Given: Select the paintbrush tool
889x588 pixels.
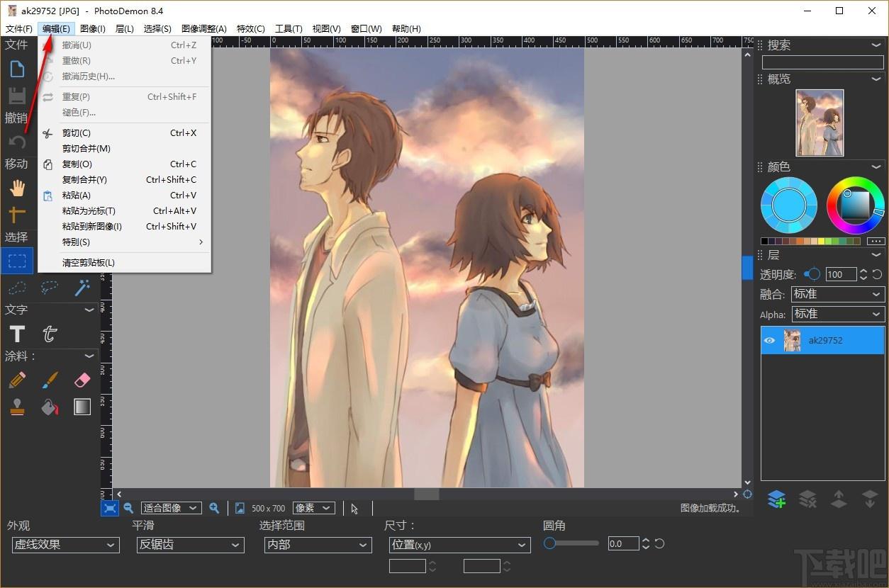Looking at the screenshot, I should (x=50, y=380).
